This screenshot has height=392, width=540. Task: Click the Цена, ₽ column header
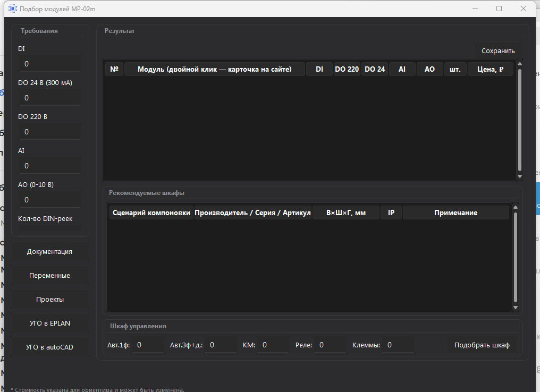491,69
